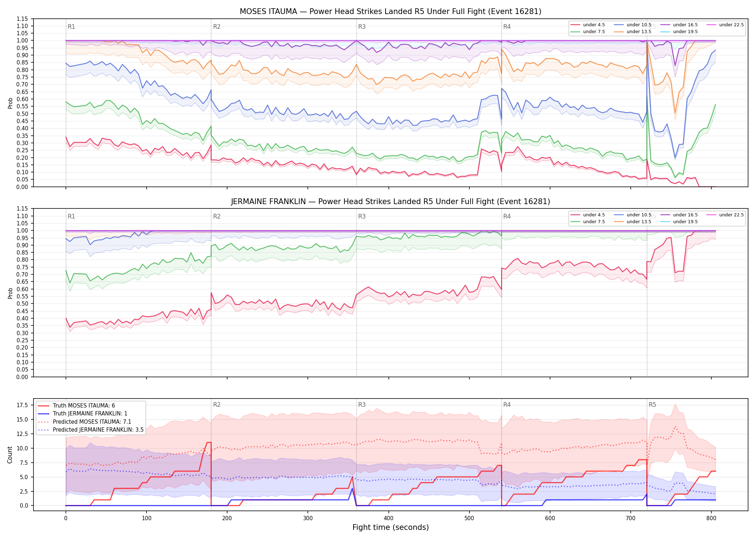Click the R4 round marker in the Jermaine Franklin chart
756x540 pixels.
tap(507, 216)
